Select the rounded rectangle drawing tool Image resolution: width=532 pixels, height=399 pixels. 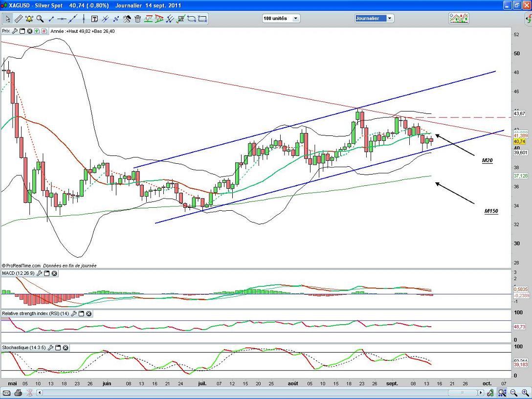tap(192, 19)
